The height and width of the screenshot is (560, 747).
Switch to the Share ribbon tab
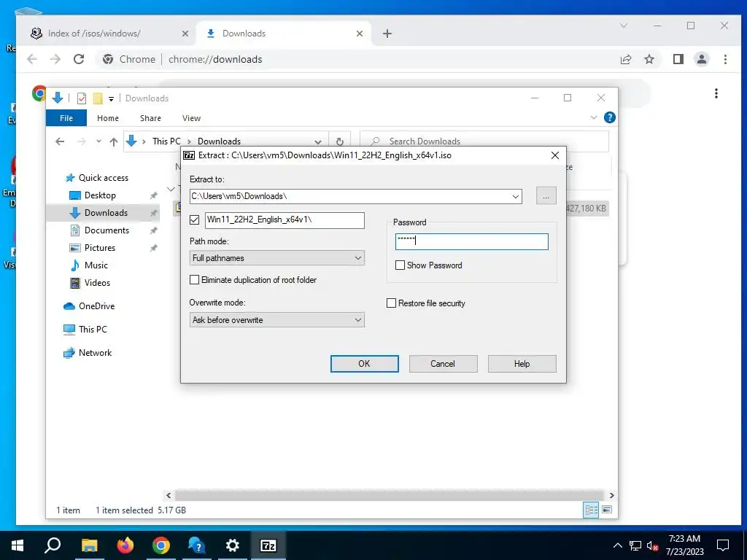tap(150, 118)
